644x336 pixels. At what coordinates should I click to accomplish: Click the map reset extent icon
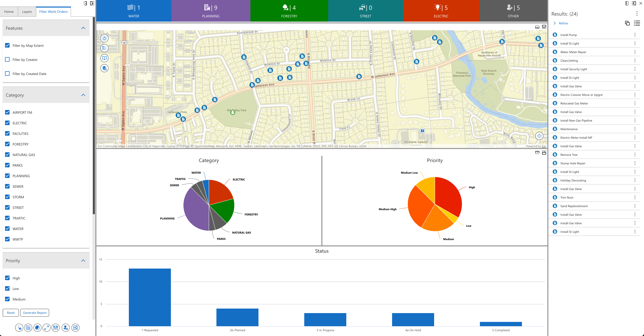(x=104, y=38)
